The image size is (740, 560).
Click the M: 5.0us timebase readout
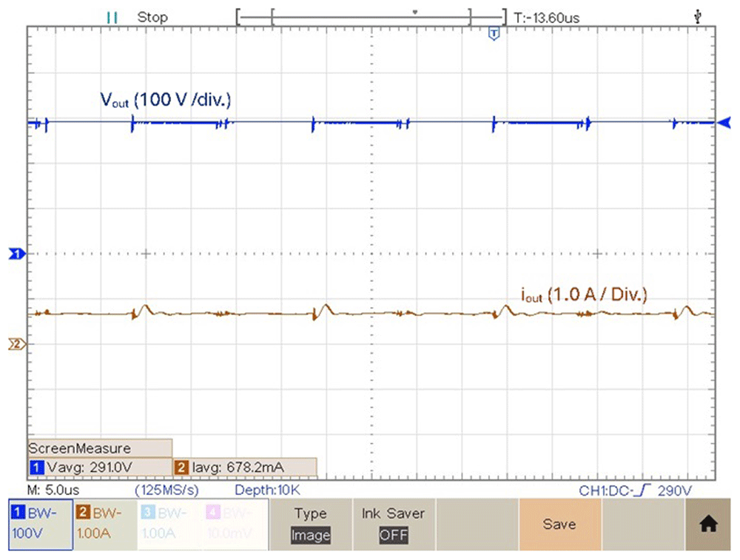[53, 490]
